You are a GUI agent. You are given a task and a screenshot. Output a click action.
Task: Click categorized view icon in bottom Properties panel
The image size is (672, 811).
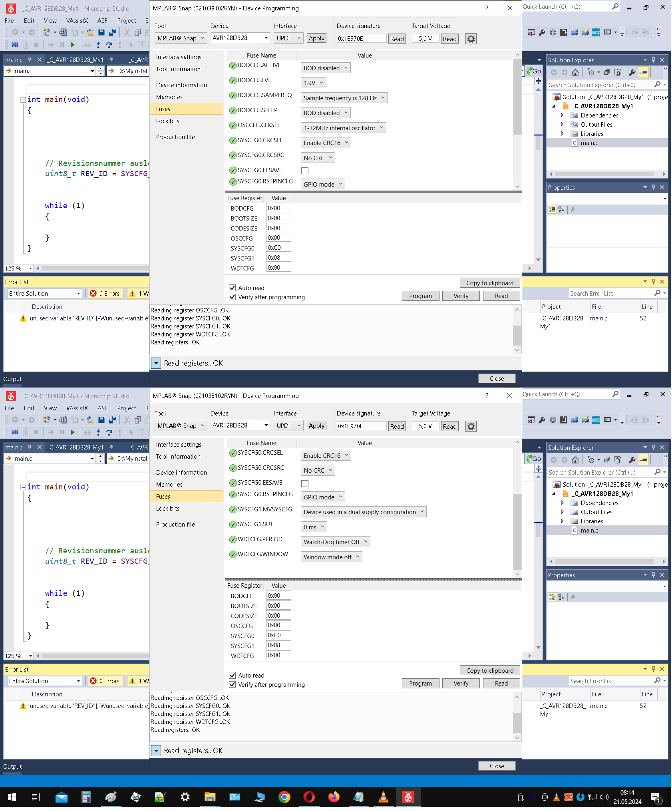[552, 597]
